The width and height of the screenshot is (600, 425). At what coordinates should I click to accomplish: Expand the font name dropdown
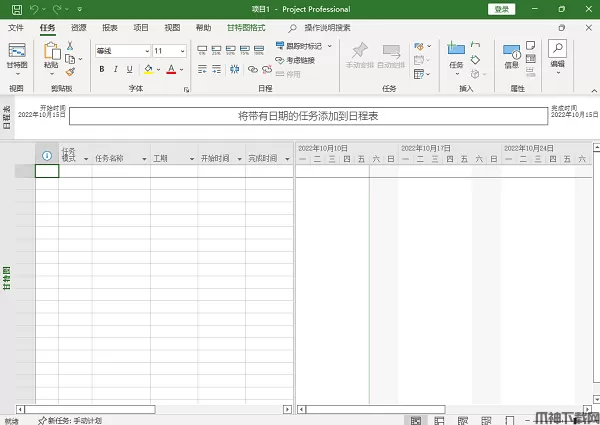pos(146,51)
